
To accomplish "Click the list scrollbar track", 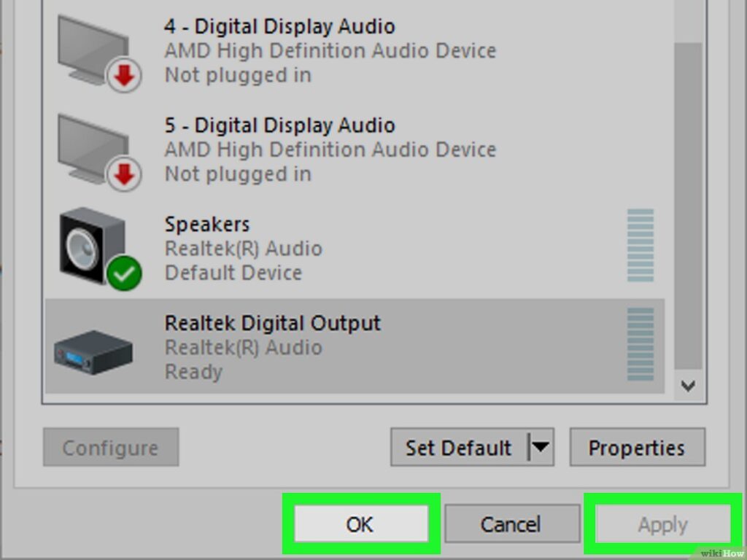I will click(x=686, y=219).
